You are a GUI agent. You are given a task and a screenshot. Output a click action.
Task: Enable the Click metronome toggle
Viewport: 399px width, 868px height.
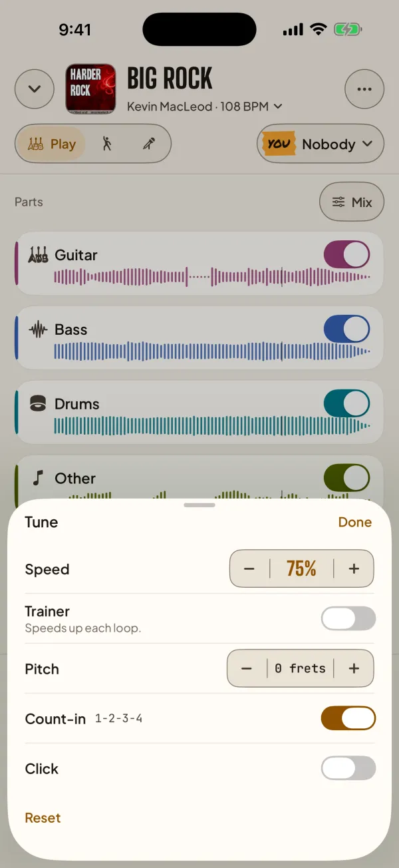click(348, 768)
